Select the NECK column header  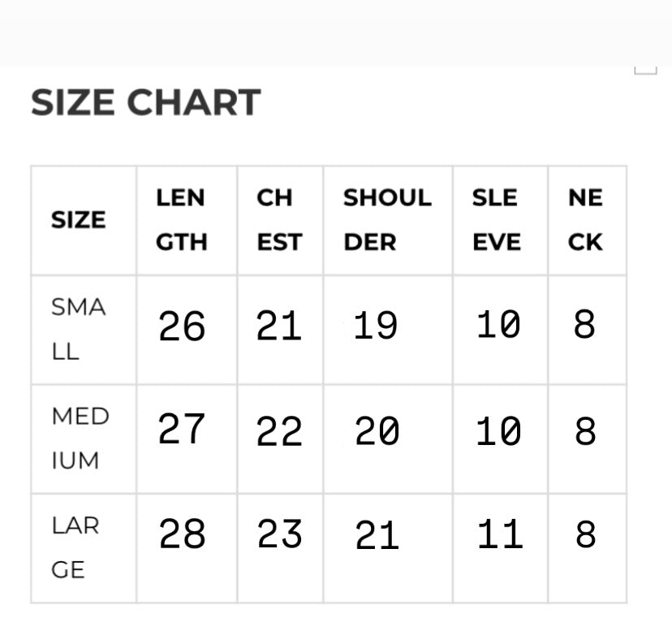pyautogui.click(x=585, y=220)
